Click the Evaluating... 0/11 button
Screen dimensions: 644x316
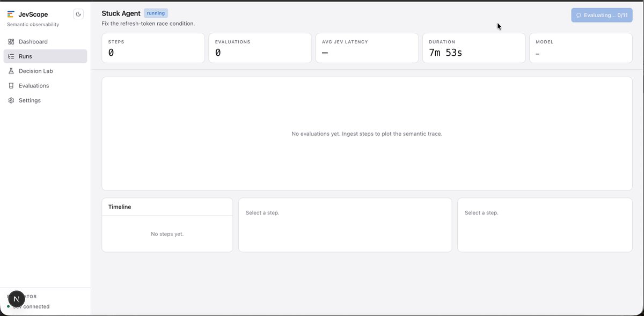click(x=602, y=15)
